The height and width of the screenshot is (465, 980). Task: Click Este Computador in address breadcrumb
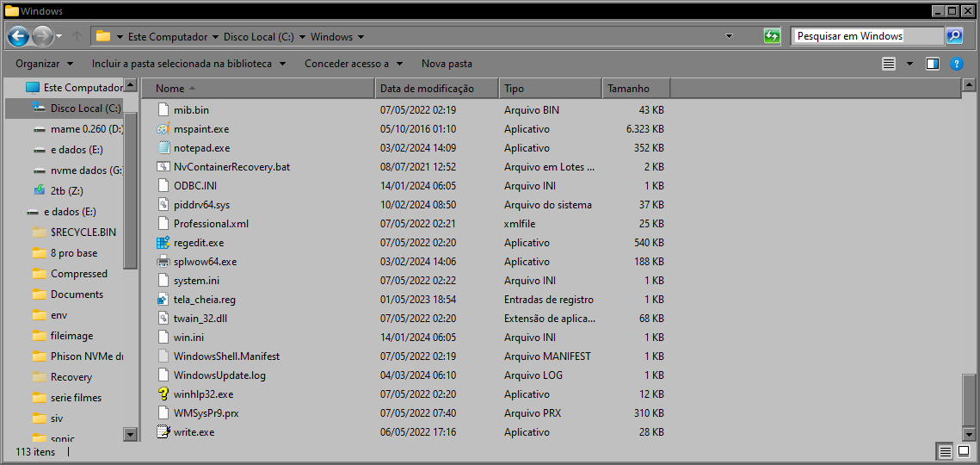click(x=168, y=37)
